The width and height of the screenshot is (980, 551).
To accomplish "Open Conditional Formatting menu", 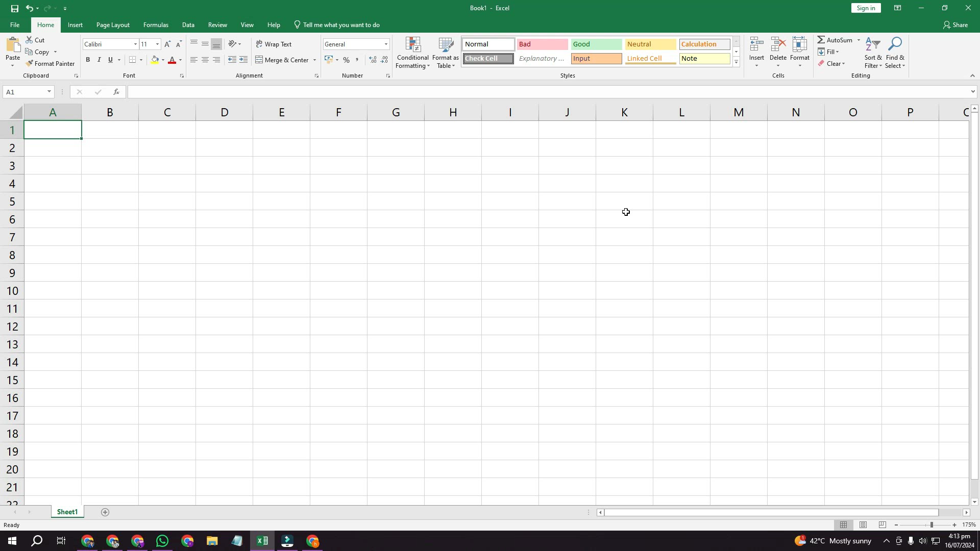I will [x=412, y=53].
